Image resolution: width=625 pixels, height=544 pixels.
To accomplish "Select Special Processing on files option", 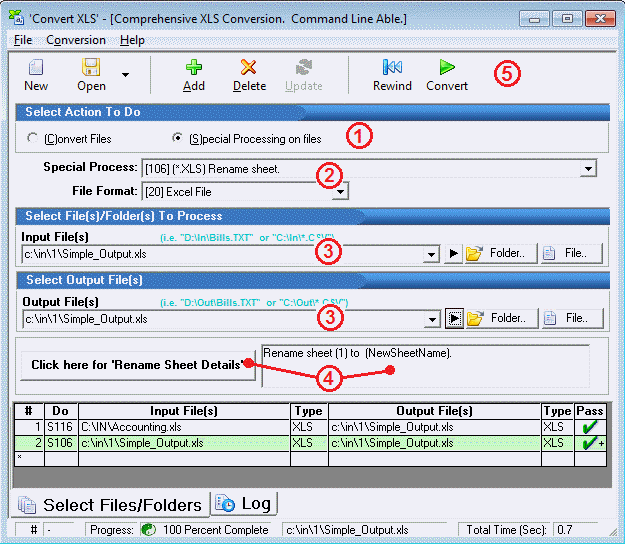I will pyautogui.click(x=178, y=138).
